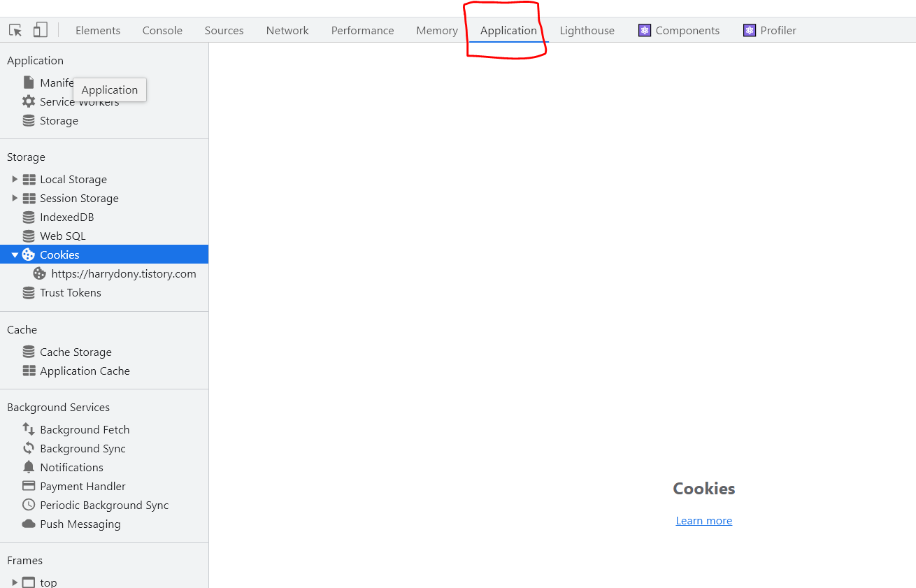The width and height of the screenshot is (916, 588).
Task: Click the Web SQL database icon
Action: [x=29, y=236]
